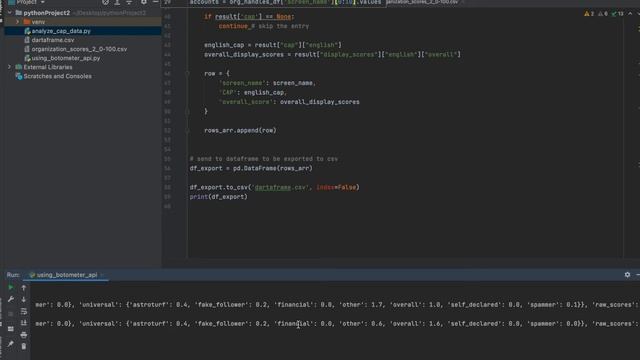Click the green typo check indicator
Screen dimensions: 640x360
point(618,14)
